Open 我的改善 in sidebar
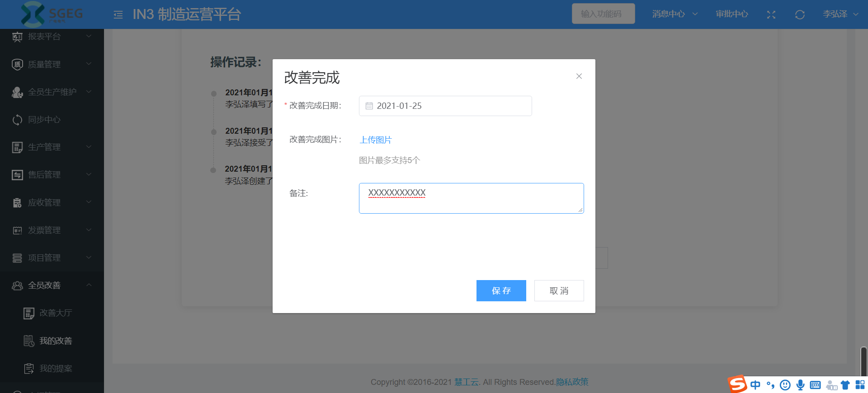Screen dimensions: 868x393 click(56, 341)
